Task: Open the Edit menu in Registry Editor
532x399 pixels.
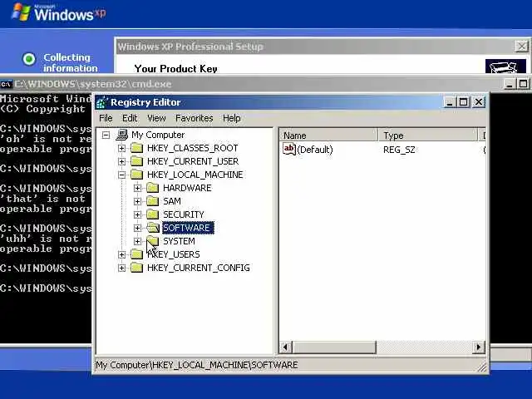Action: pyautogui.click(x=130, y=118)
